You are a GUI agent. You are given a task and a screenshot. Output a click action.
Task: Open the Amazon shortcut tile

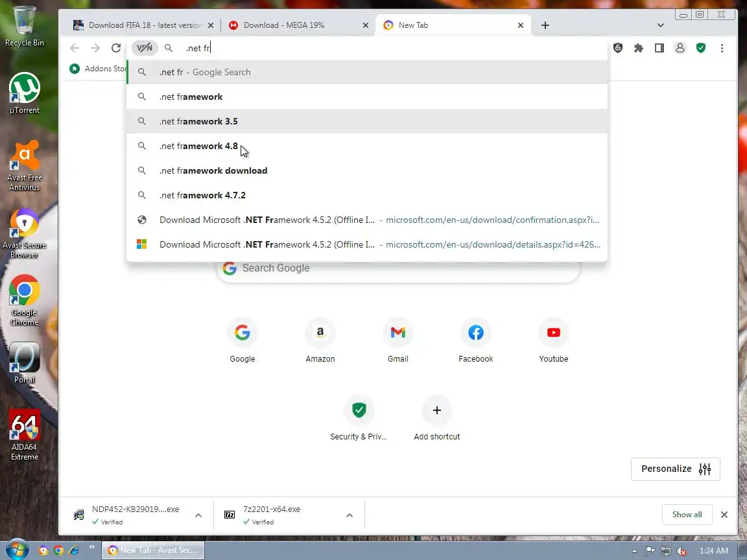tap(320, 341)
